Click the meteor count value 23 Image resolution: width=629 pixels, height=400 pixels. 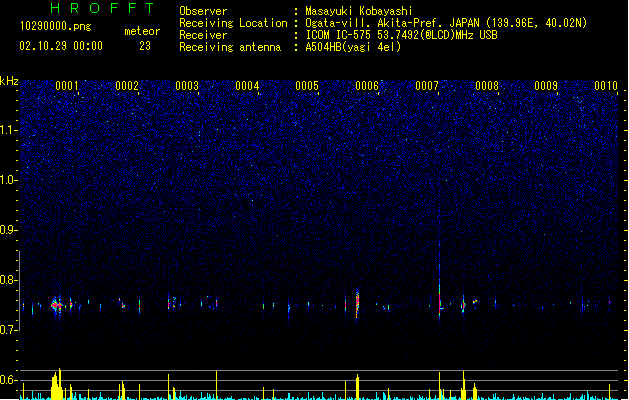[145, 46]
